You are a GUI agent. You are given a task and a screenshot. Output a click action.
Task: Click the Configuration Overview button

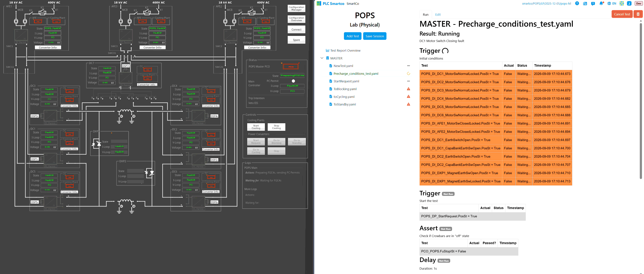296,19
